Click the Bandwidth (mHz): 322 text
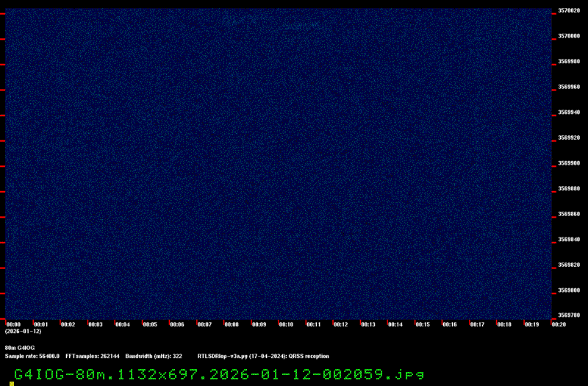588x386 pixels. coord(154,357)
